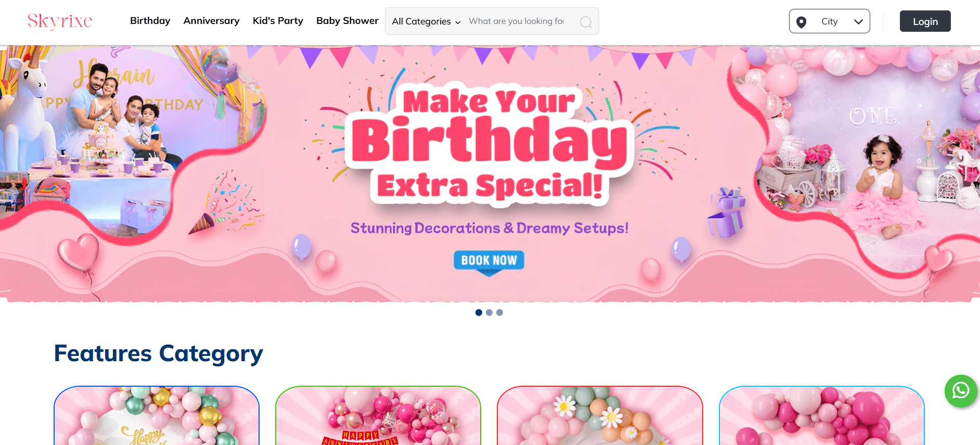Go to first banner slide dot
Viewport: 980px width, 445px height.
pyautogui.click(x=479, y=312)
